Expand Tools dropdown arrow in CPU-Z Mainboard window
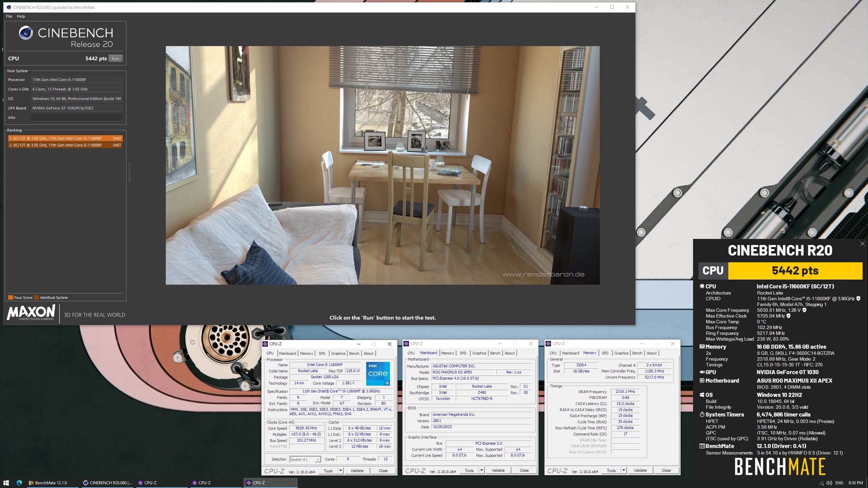868x488 pixels. coord(481,470)
